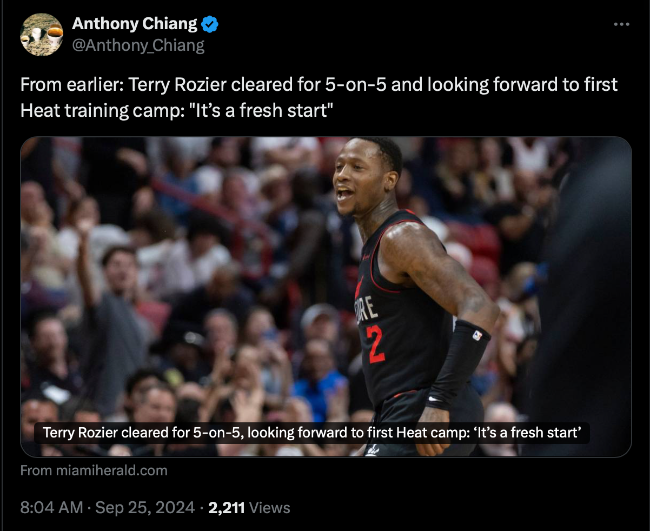
Task: Click the NBA logo on arm sleeve
Action: [477, 335]
